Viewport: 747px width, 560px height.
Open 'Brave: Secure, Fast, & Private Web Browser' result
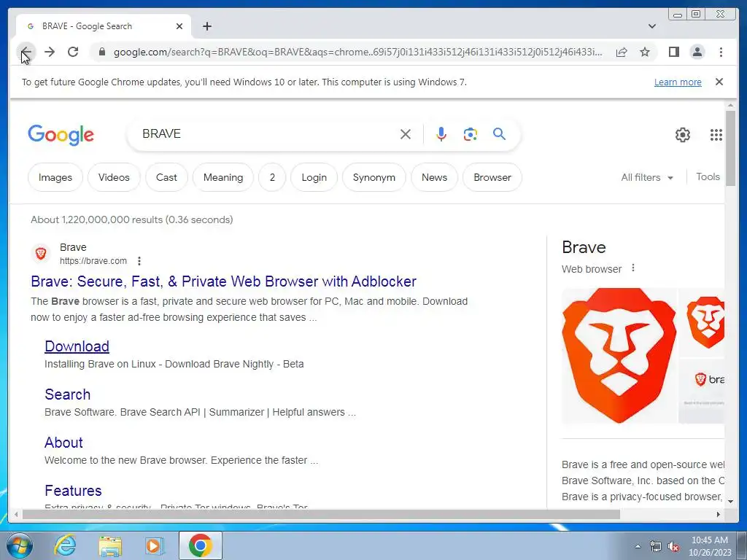[x=223, y=281]
